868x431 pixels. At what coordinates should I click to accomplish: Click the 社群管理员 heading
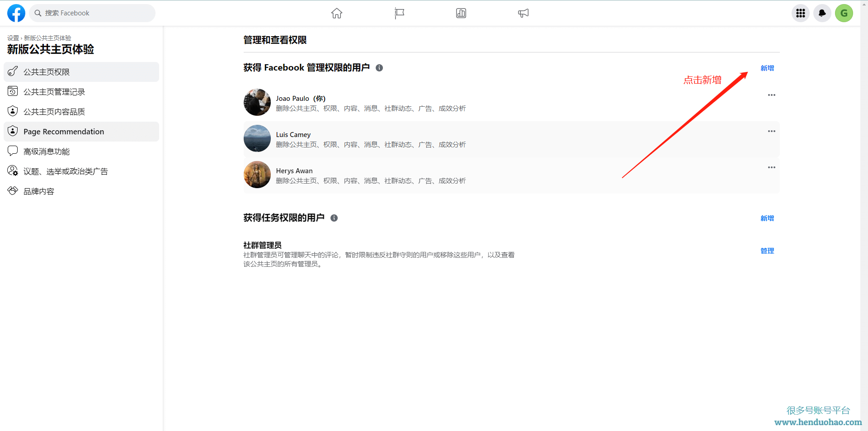click(263, 245)
